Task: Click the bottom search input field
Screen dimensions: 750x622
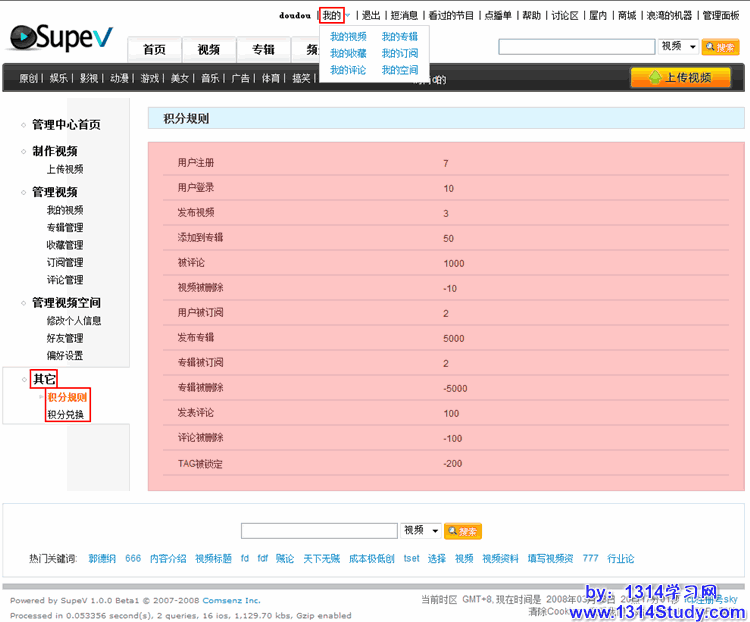Action: [x=319, y=531]
